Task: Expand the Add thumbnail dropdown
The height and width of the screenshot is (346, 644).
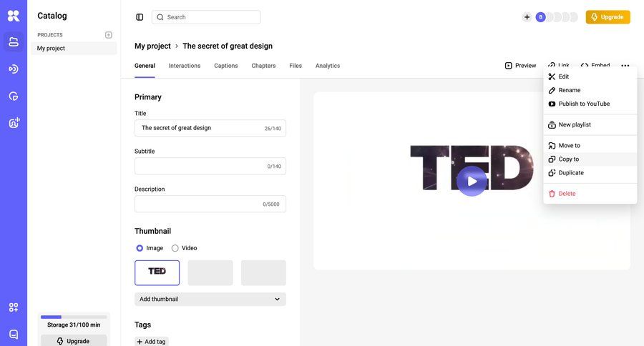Action: (x=210, y=299)
